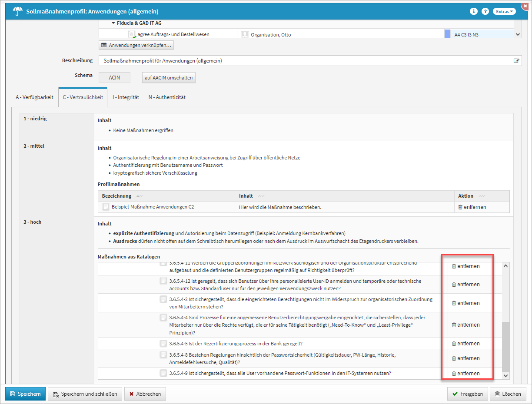Click the umbrella logo icon
The height and width of the screenshot is (404, 532).
click(18, 11)
